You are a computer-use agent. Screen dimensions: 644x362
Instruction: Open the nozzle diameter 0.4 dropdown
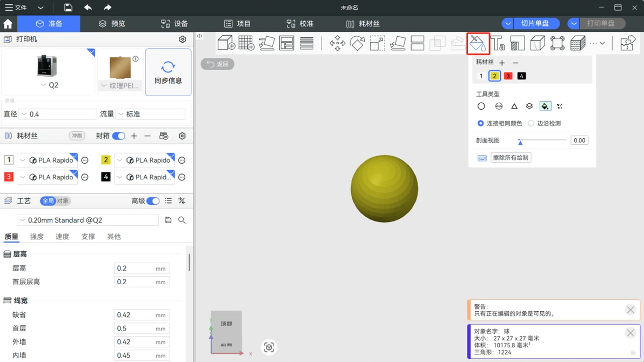[x=58, y=114]
